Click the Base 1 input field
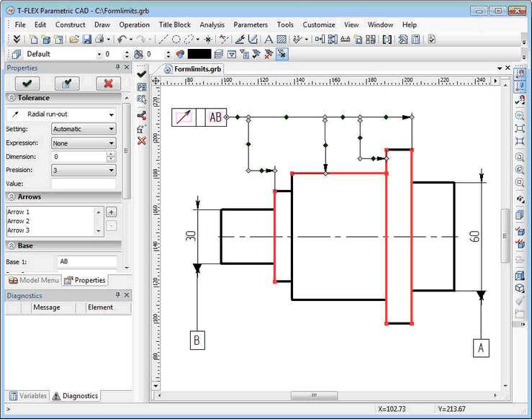Image resolution: width=532 pixels, height=419 pixels. tap(86, 261)
